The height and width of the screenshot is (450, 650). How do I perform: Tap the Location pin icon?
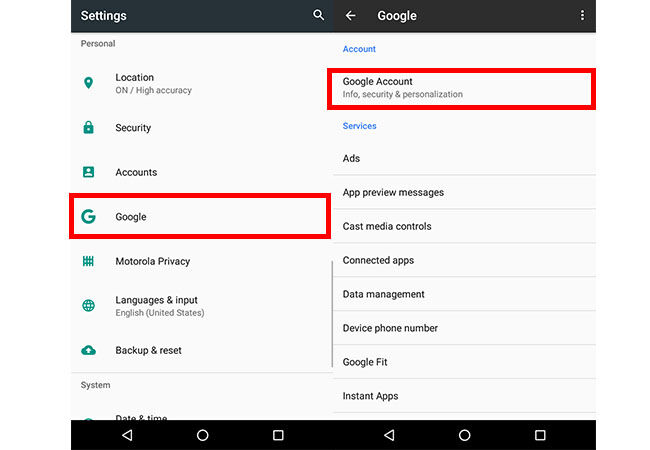pos(88,83)
